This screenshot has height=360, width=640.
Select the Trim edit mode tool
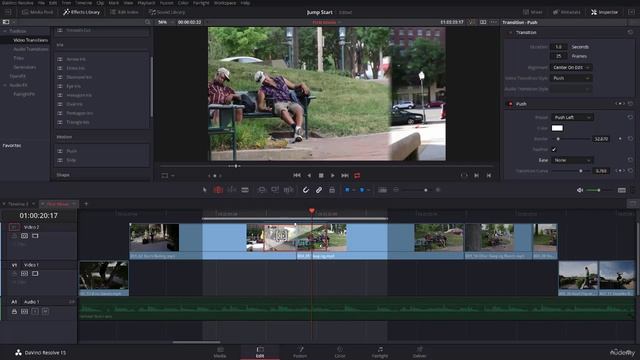(x=218, y=190)
